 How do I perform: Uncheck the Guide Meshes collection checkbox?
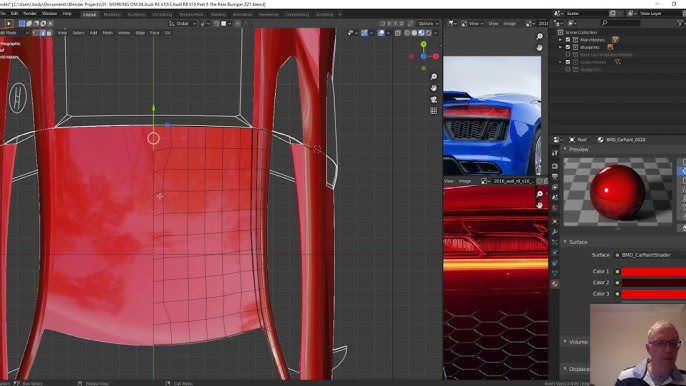click(568, 62)
